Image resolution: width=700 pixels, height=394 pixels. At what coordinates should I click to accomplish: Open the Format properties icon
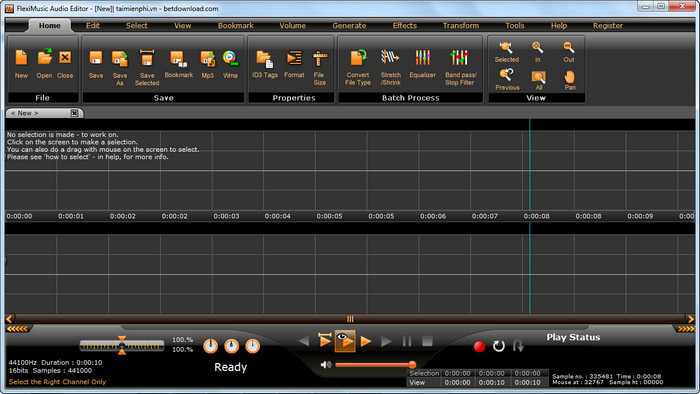click(294, 58)
